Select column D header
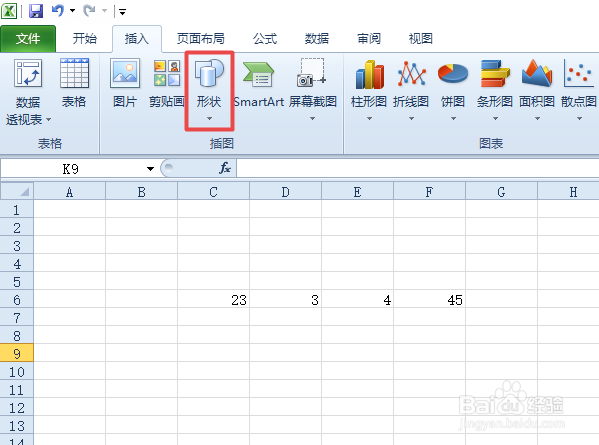Image resolution: width=599 pixels, height=445 pixels. [285, 192]
